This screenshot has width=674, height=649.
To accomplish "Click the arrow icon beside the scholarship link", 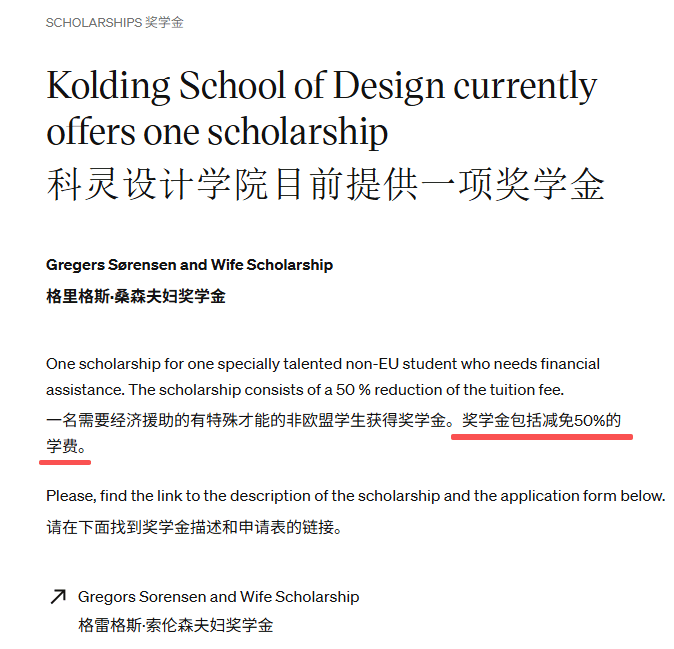I will [x=57, y=597].
